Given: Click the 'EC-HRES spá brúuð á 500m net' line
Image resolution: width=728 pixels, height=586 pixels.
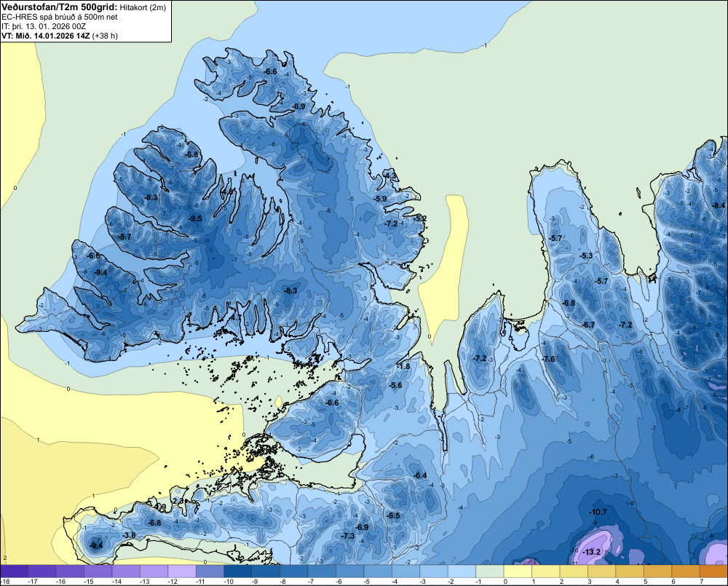Looking at the screenshot, I should pyautogui.click(x=60, y=17).
